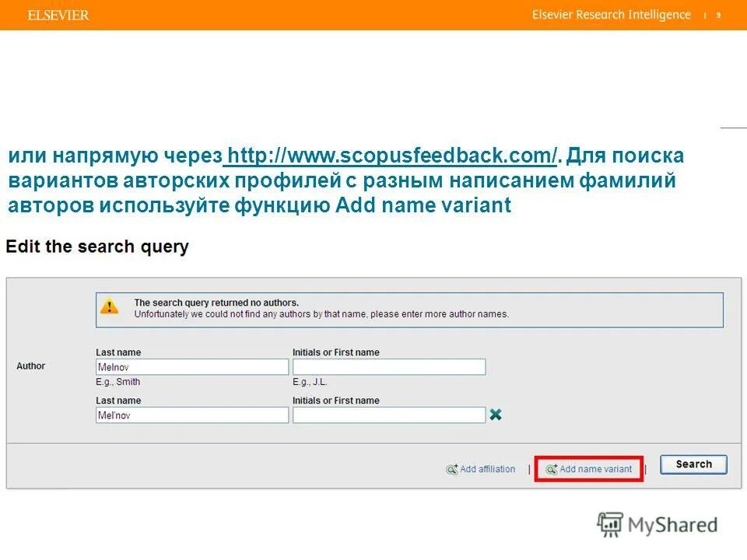Remove the Mel'nov name variant row
The height and width of the screenshot is (560, 747).
496,415
